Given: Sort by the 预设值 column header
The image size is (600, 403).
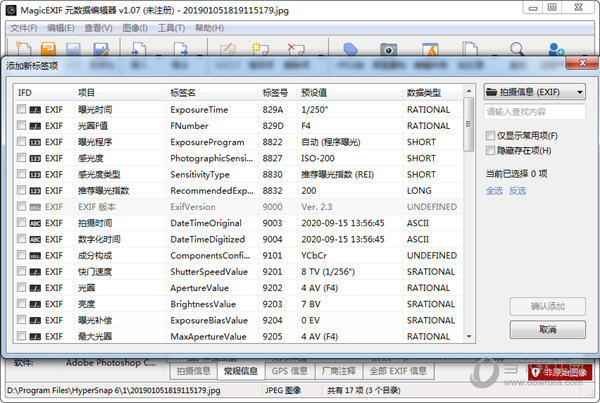Looking at the screenshot, I should click(350, 93).
